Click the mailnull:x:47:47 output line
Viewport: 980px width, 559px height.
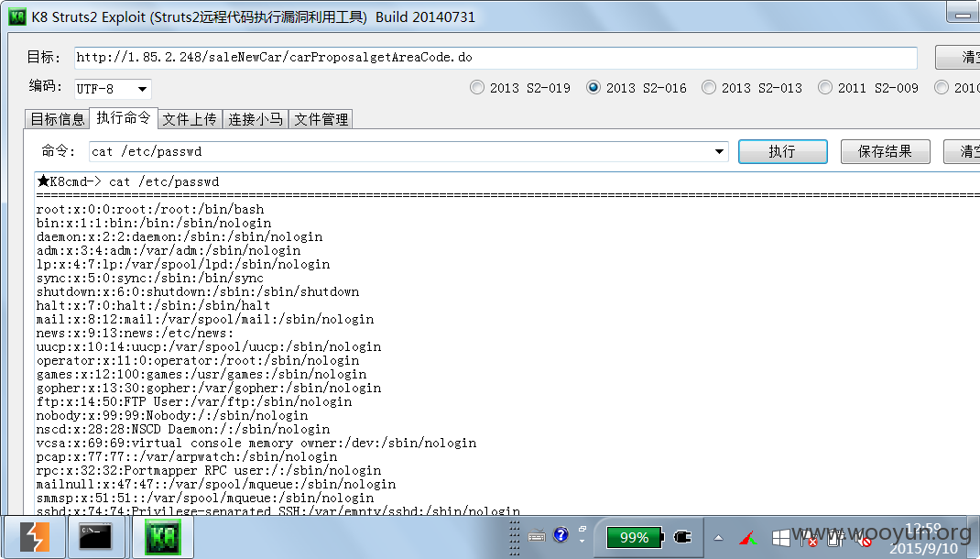click(x=216, y=485)
